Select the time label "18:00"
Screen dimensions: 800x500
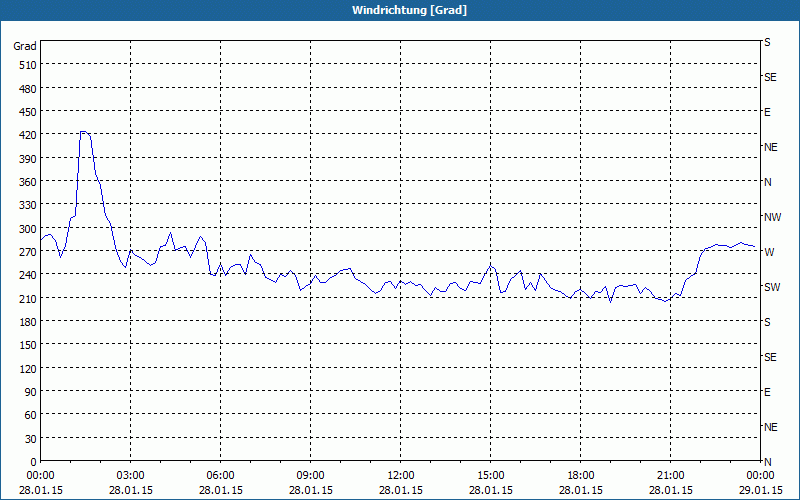581,476
